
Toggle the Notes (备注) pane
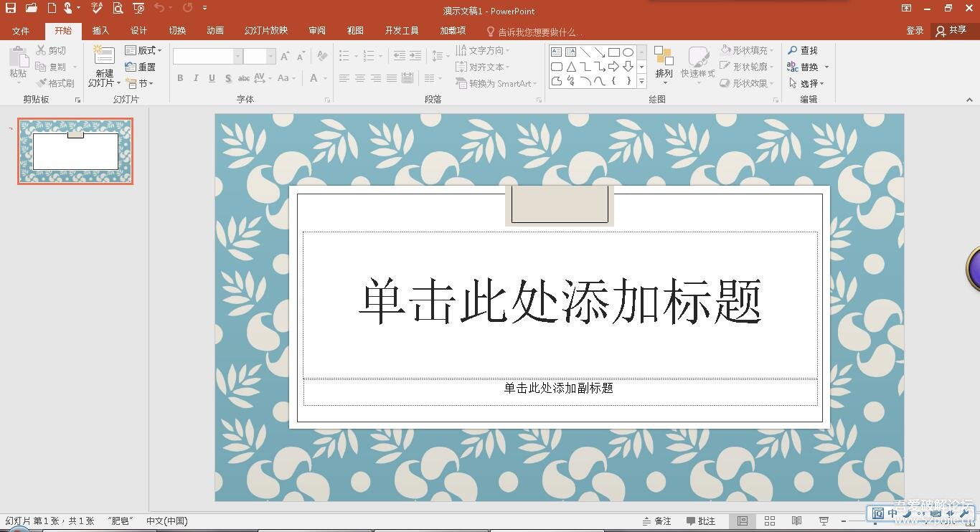656,521
